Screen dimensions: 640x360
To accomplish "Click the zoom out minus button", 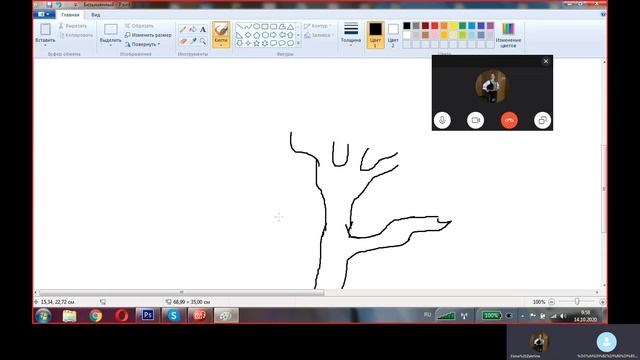I will click(551, 302).
